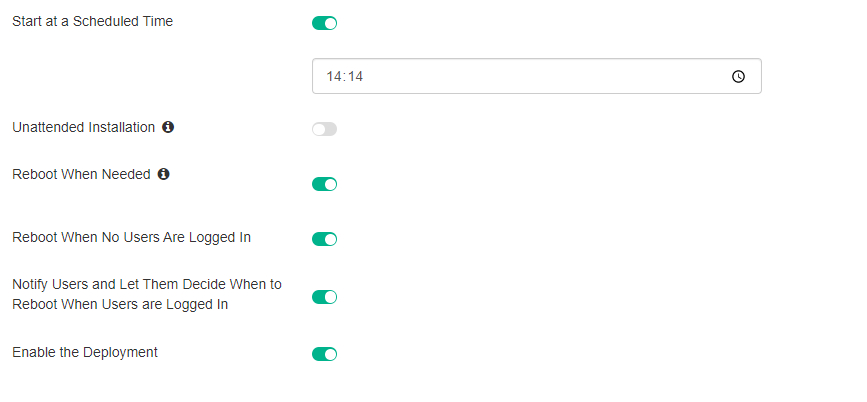The height and width of the screenshot is (402, 867).
Task: Disable the Enable the Deployment toggle
Action: [325, 354]
